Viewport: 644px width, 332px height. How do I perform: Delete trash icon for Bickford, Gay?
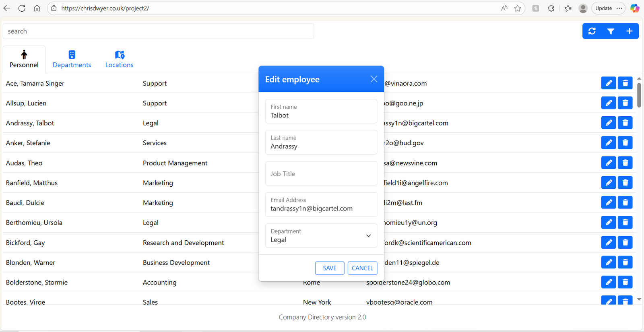pos(625,242)
